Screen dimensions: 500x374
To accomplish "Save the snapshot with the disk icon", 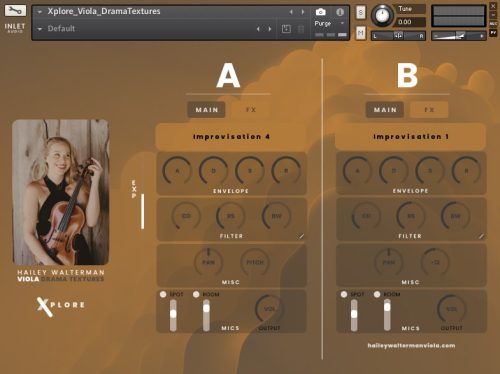I will pos(286,29).
